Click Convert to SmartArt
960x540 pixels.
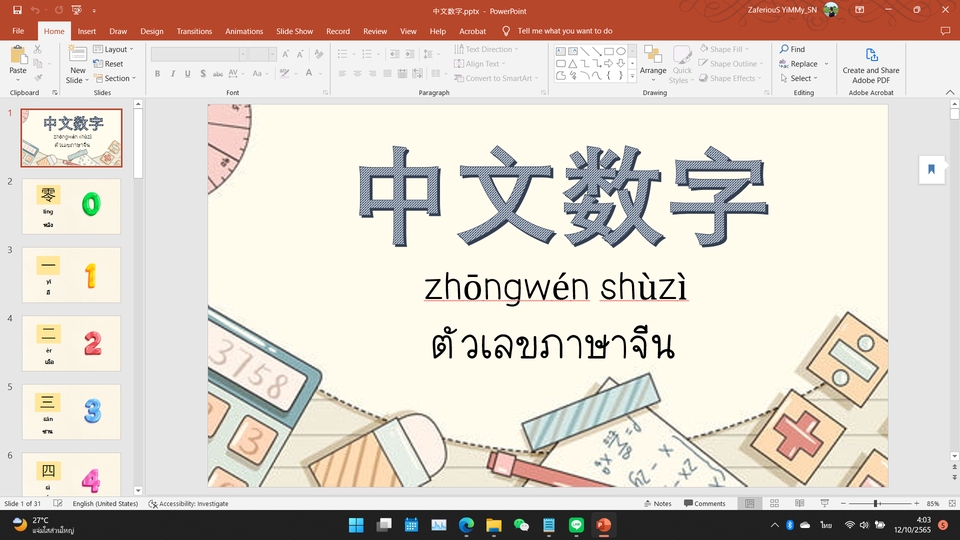497,78
